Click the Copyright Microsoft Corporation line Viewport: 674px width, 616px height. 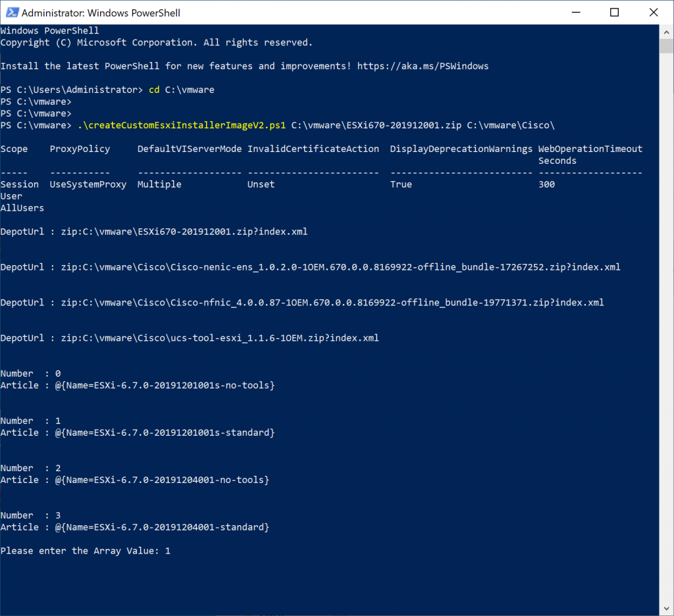point(157,43)
